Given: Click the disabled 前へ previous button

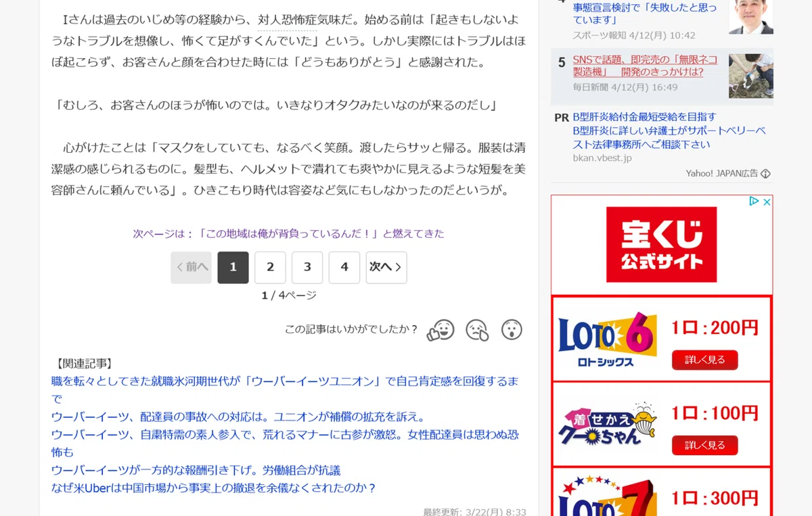Looking at the screenshot, I should [x=191, y=267].
